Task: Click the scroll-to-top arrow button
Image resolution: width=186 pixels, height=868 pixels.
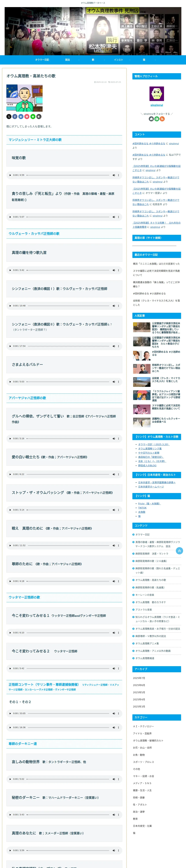Action: [x=180, y=551]
